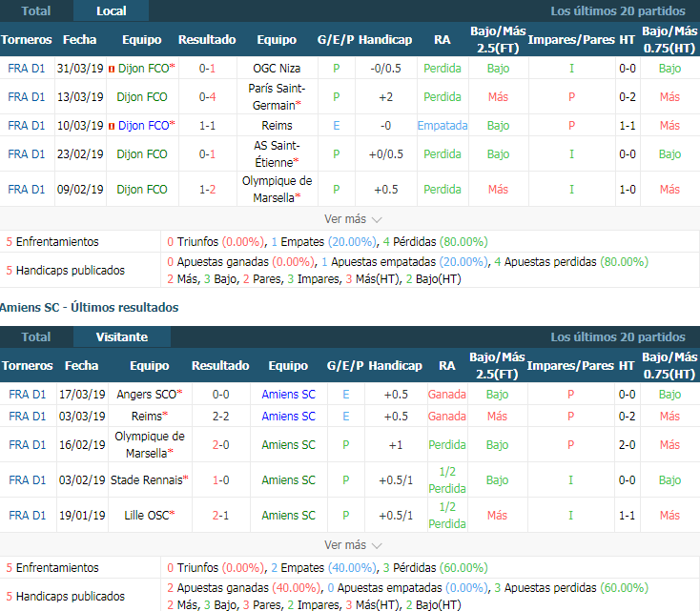700x611 pixels.
Task: Click '4 Pérdidas (80.00%)' in Dijon summary
Action: click(x=435, y=241)
